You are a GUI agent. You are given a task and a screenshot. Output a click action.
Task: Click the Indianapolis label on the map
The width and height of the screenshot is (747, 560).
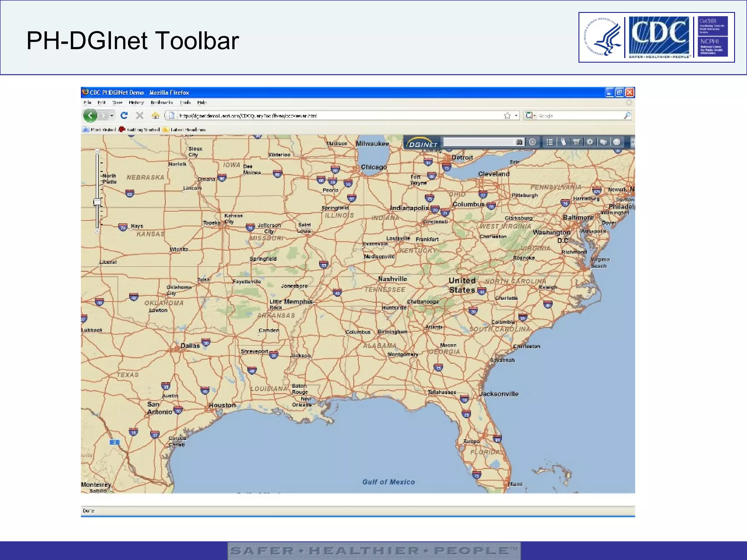coord(409,208)
